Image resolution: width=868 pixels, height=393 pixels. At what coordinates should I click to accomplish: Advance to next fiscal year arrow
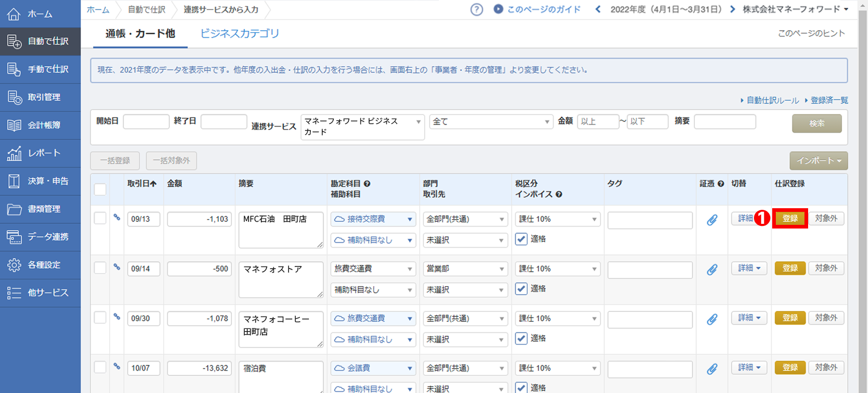(x=733, y=9)
